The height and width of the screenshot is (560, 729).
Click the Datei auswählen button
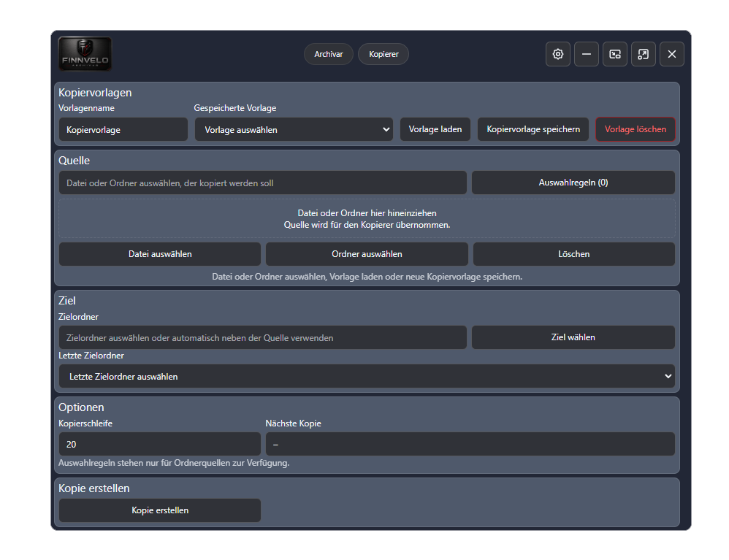pyautogui.click(x=160, y=254)
